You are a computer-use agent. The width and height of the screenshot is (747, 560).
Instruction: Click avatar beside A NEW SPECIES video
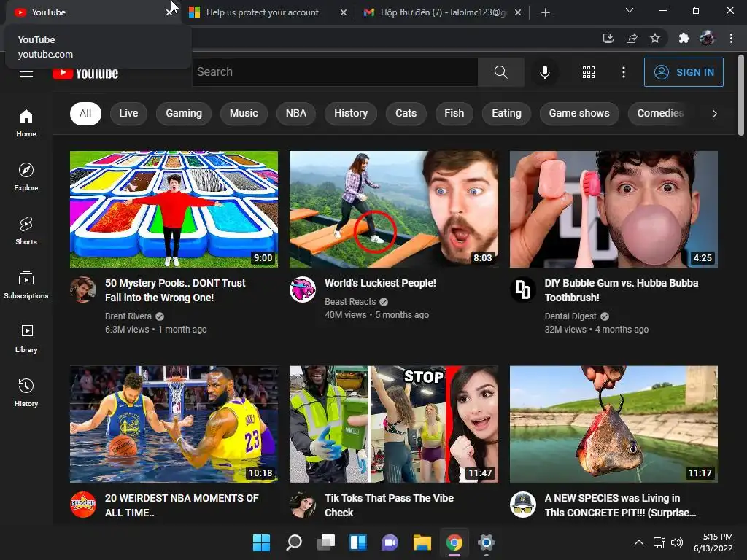point(522,505)
